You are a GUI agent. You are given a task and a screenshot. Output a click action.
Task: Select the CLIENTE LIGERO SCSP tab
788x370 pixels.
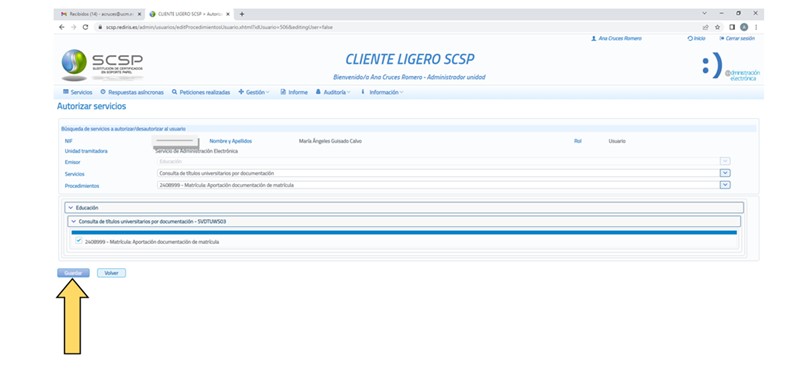[189, 14]
